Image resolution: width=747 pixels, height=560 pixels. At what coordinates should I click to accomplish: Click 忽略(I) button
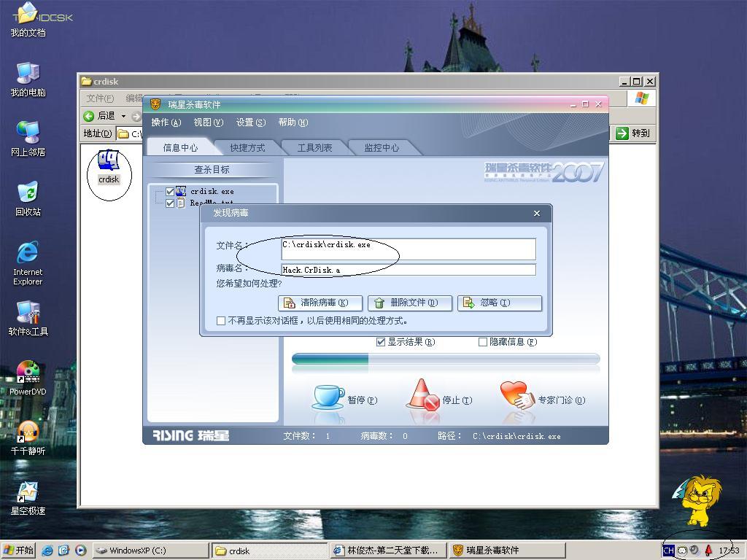click(499, 303)
